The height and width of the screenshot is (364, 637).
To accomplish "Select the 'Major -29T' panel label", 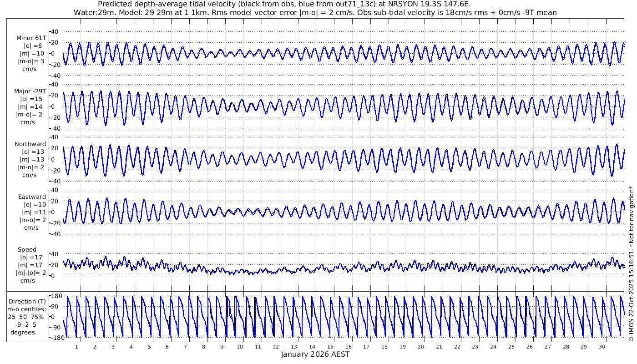I will (x=30, y=91).
